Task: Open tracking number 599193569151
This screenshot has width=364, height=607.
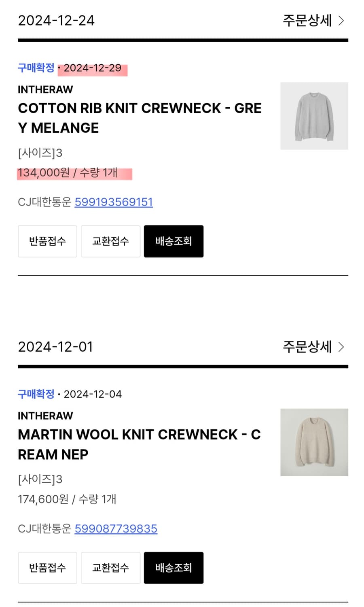Action: (x=114, y=202)
